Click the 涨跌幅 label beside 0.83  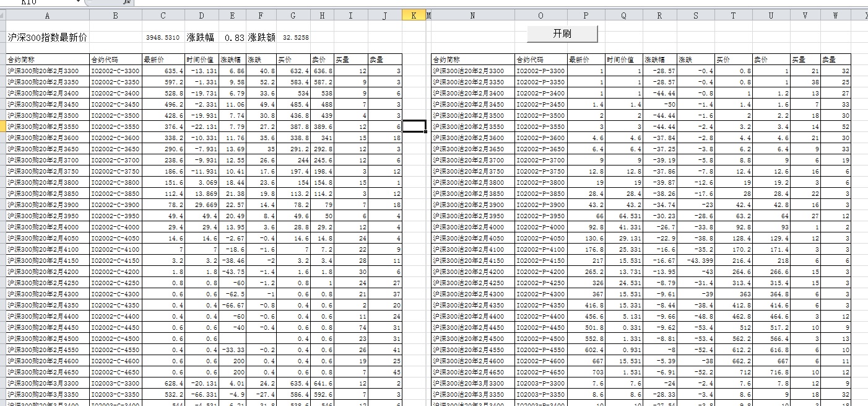(x=201, y=38)
